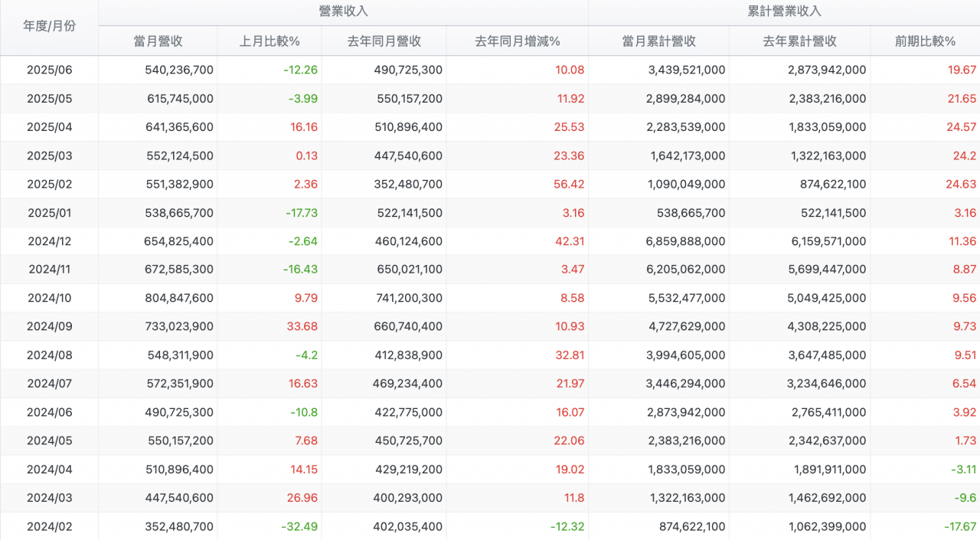Click monthly change value 33.68

[303, 326]
